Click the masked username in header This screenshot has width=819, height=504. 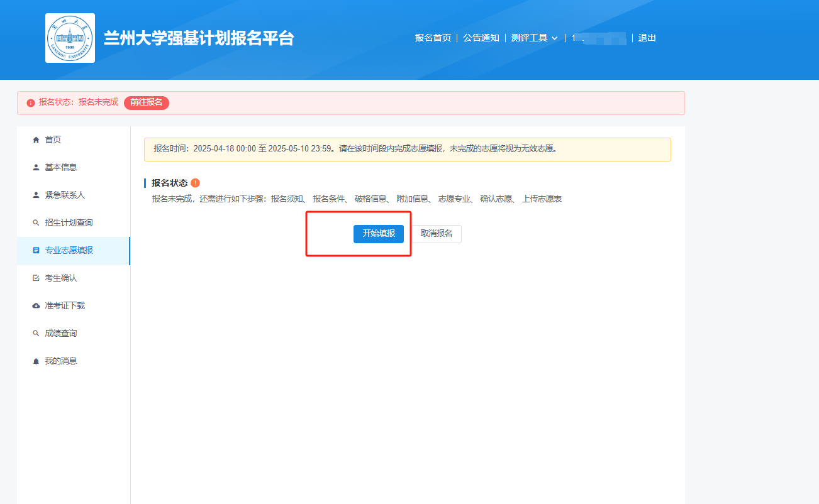tap(598, 38)
